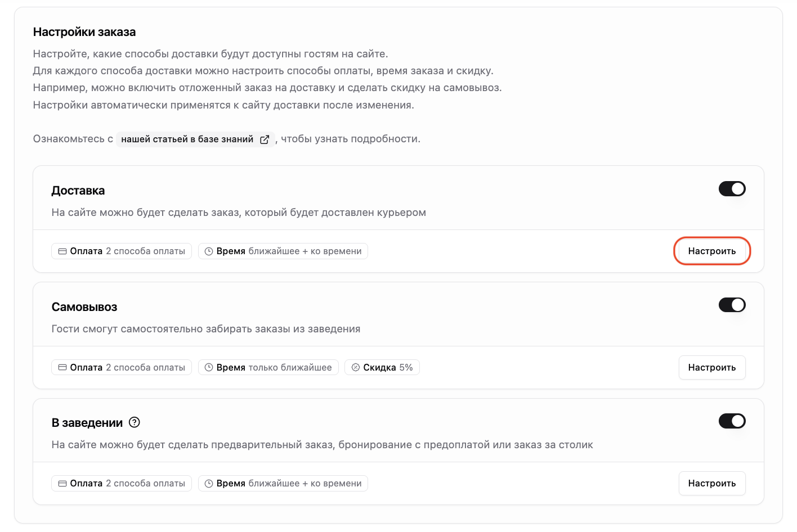Viewport: 797px width, 532px height.
Task: Click the card icon in В заведении's Оплата tag
Action: pos(62,484)
